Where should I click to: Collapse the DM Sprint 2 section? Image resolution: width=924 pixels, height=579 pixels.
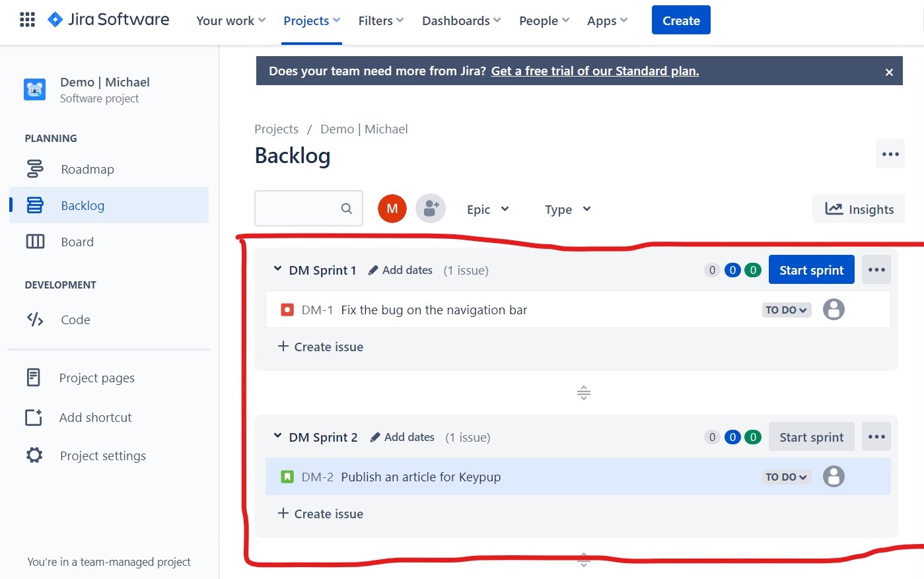tap(277, 436)
